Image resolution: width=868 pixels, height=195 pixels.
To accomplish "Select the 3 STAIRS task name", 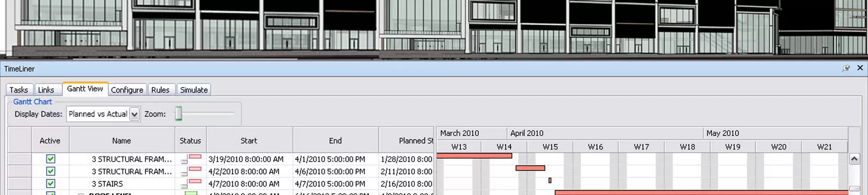I will (x=107, y=184).
